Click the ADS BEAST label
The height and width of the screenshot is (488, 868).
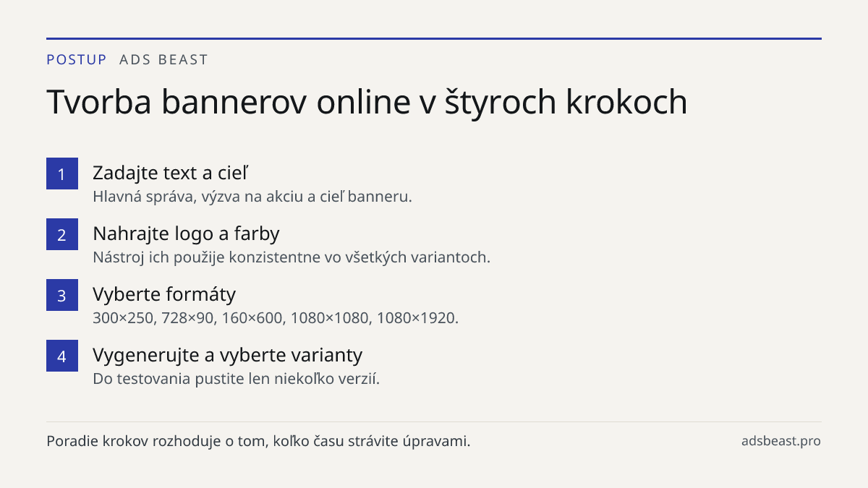tap(163, 60)
